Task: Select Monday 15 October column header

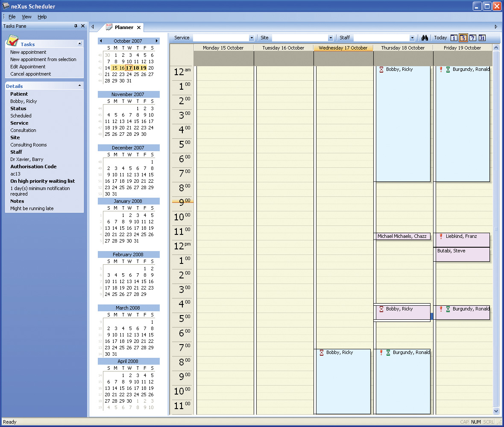Action: pos(223,48)
